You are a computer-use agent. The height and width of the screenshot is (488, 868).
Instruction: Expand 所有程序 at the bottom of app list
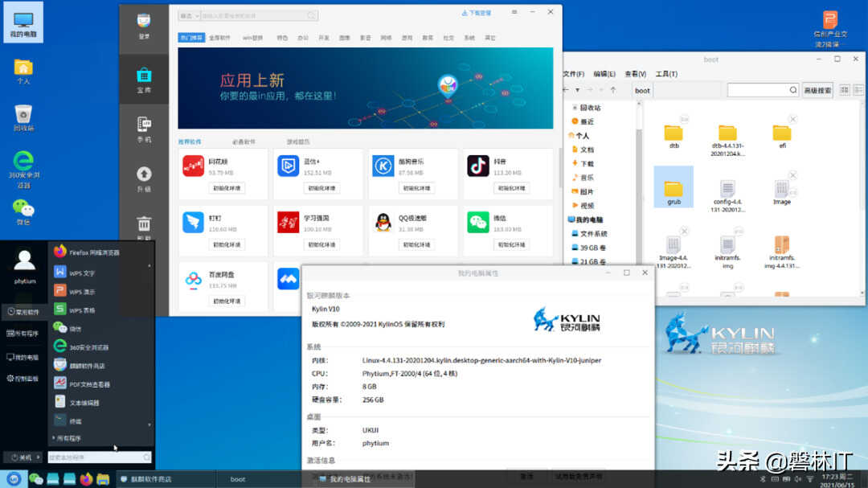coord(67,438)
